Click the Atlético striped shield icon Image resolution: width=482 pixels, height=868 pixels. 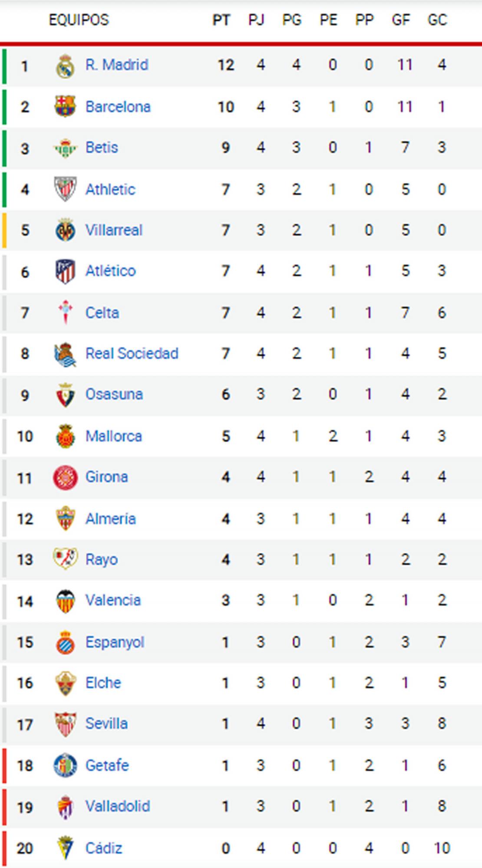pos(65,271)
